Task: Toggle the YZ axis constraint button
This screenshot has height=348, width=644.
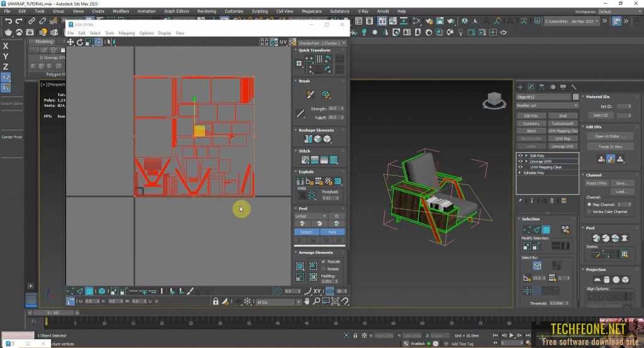Action: point(6,77)
